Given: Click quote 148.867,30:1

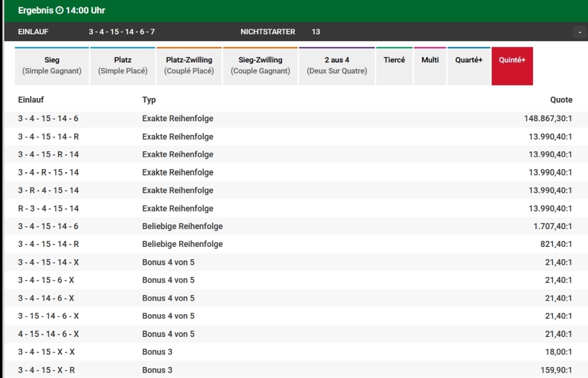Looking at the screenshot, I should (x=548, y=119).
